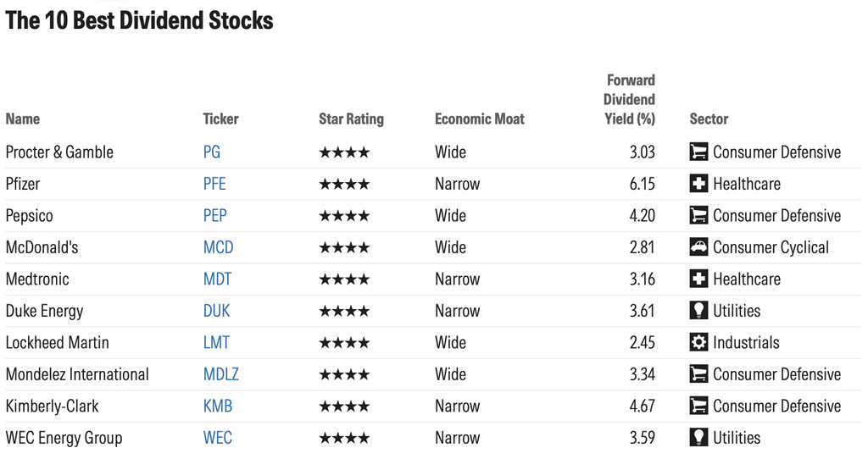Click the car icon for Consumer Cyclical
868x459 pixels.
[x=698, y=247]
